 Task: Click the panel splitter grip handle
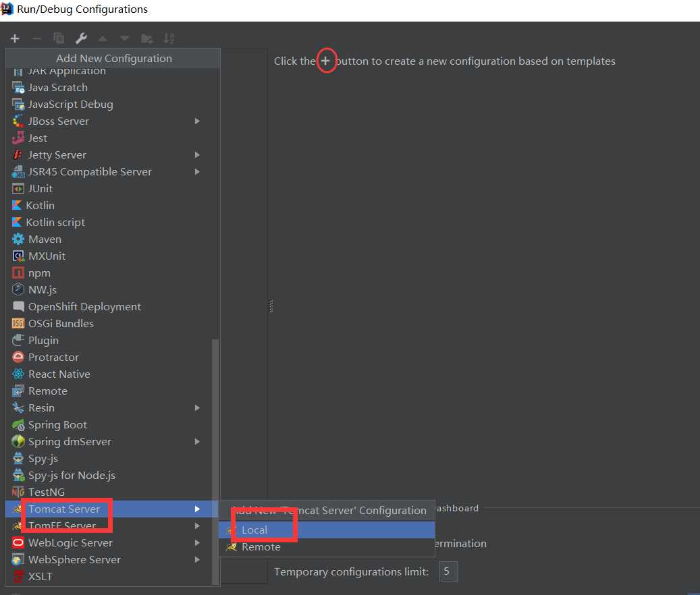click(x=271, y=306)
